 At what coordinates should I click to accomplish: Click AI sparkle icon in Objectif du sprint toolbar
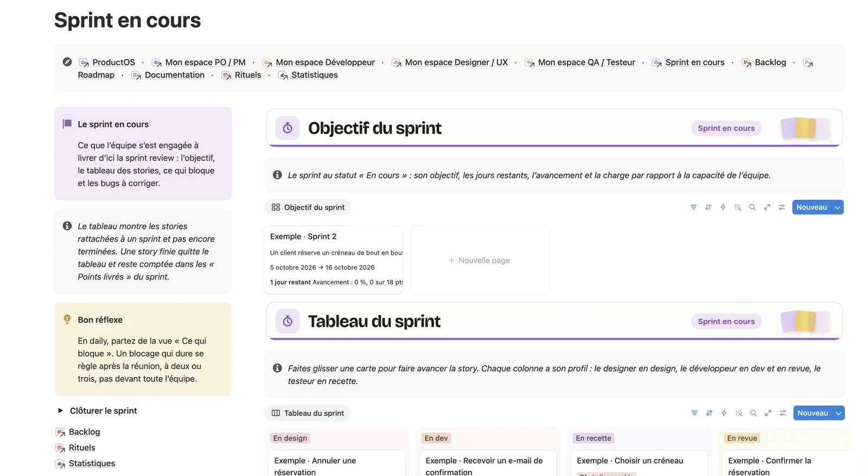click(x=738, y=207)
